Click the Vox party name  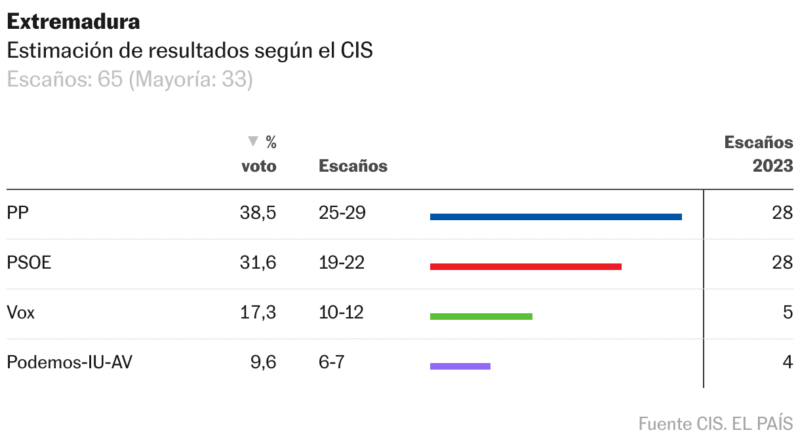[x=21, y=313]
